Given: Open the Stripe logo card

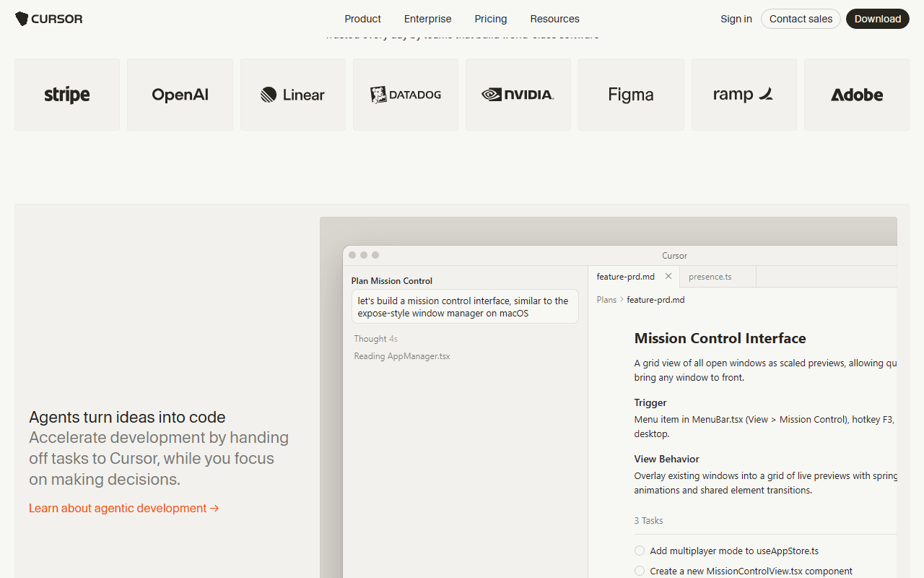Looking at the screenshot, I should (67, 95).
